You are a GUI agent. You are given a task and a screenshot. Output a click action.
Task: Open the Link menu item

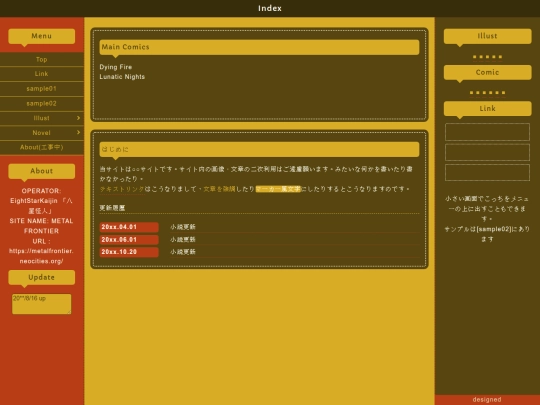pyautogui.click(x=42, y=74)
